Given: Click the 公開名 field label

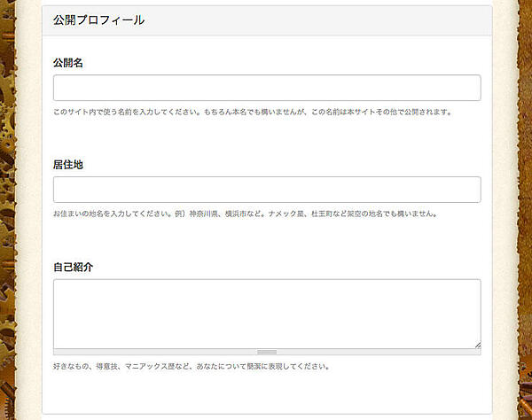Looking at the screenshot, I should click(68, 63).
